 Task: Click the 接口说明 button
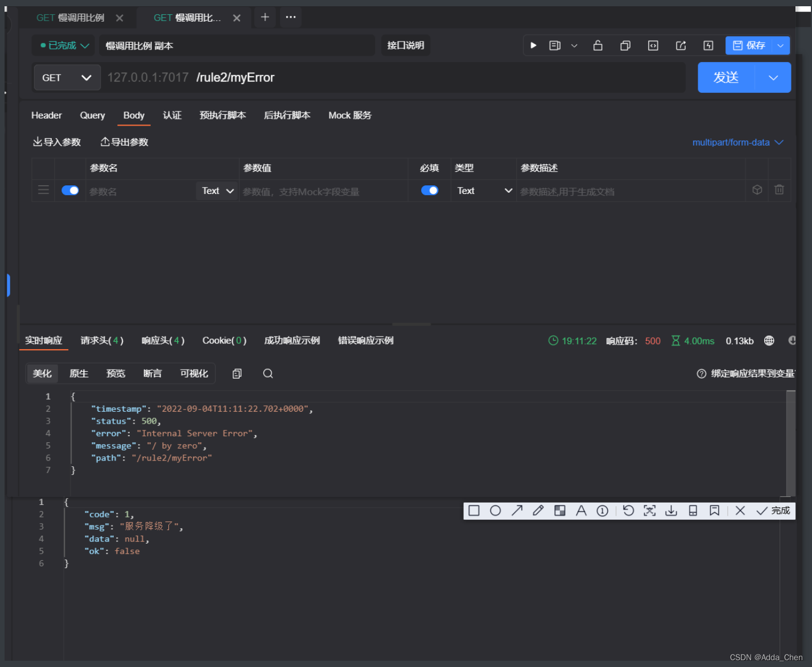(406, 45)
